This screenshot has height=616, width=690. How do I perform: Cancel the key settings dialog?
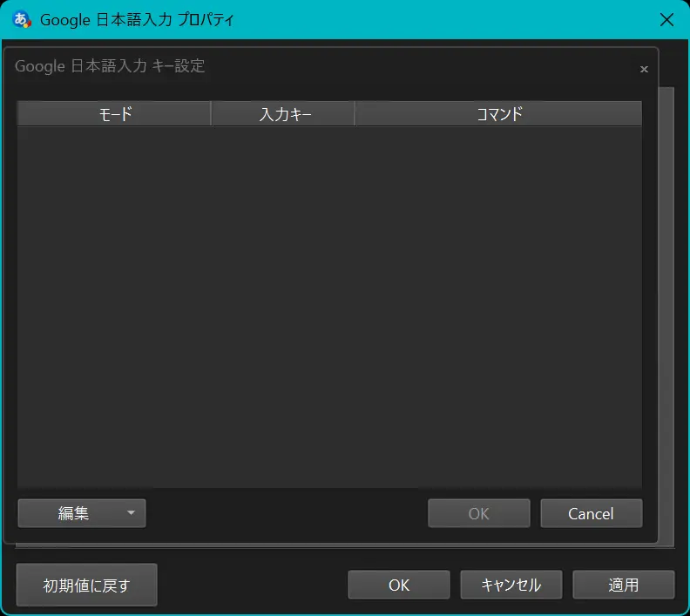pyautogui.click(x=591, y=513)
